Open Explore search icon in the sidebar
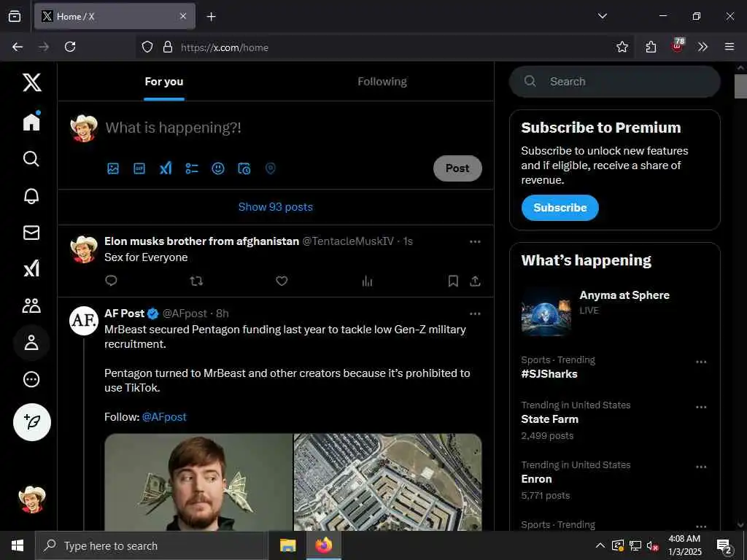Image resolution: width=747 pixels, height=560 pixels. 31,158
